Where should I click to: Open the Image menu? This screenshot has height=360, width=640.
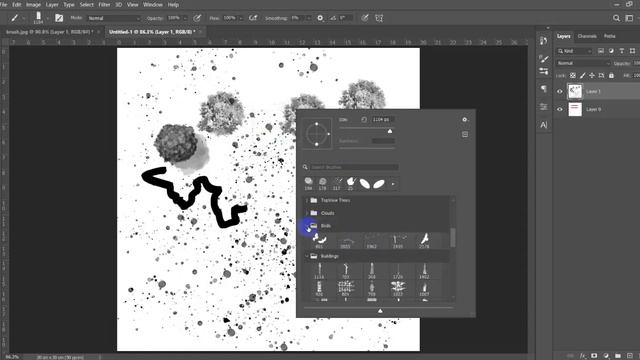[x=33, y=5]
